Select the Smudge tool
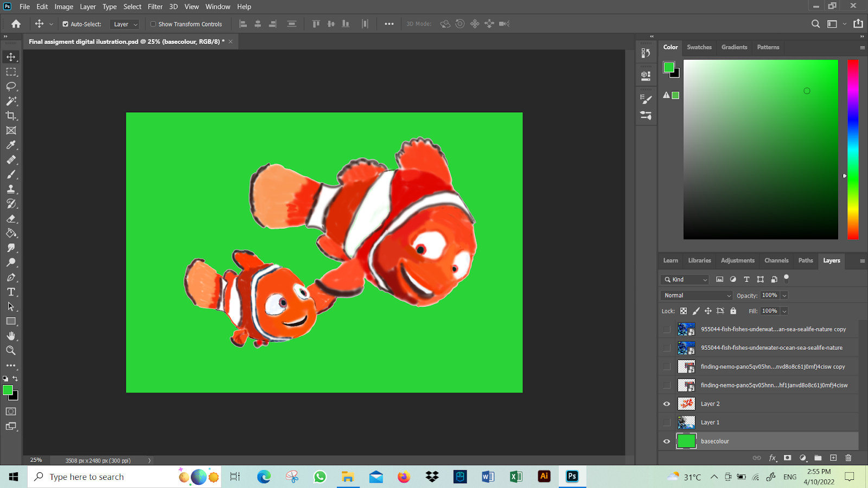868x488 pixels. 11,248
